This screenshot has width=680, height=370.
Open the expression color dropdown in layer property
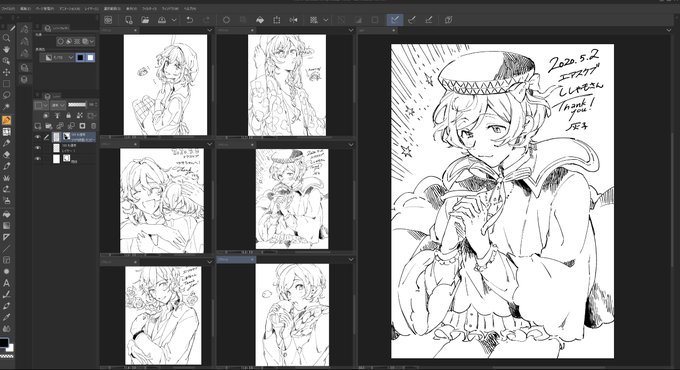[x=57, y=57]
